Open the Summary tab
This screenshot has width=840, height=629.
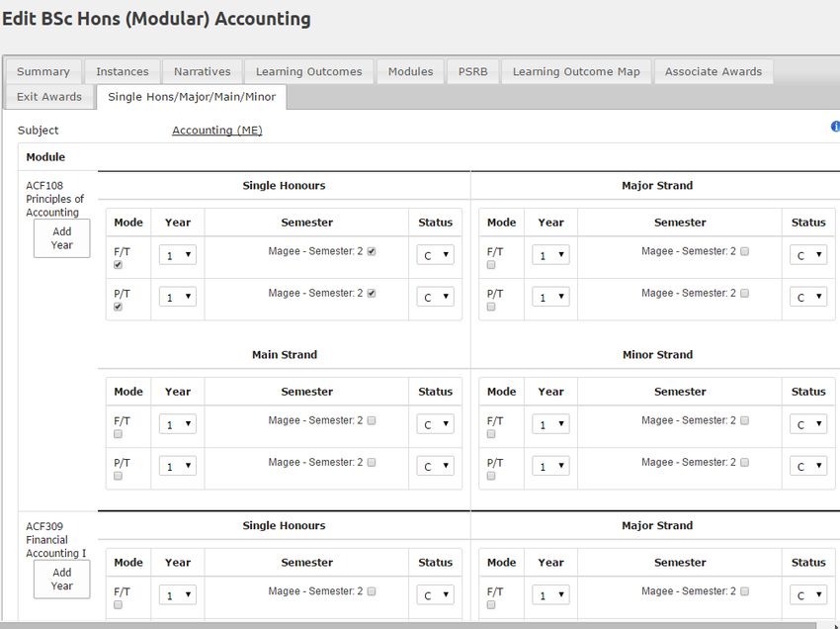tap(43, 71)
